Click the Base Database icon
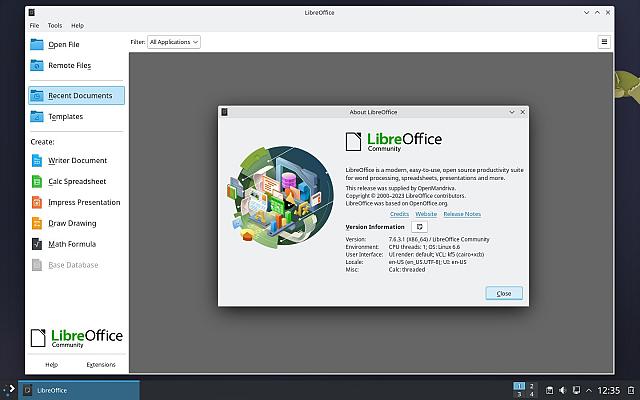This screenshot has width=640, height=400. [x=37, y=265]
